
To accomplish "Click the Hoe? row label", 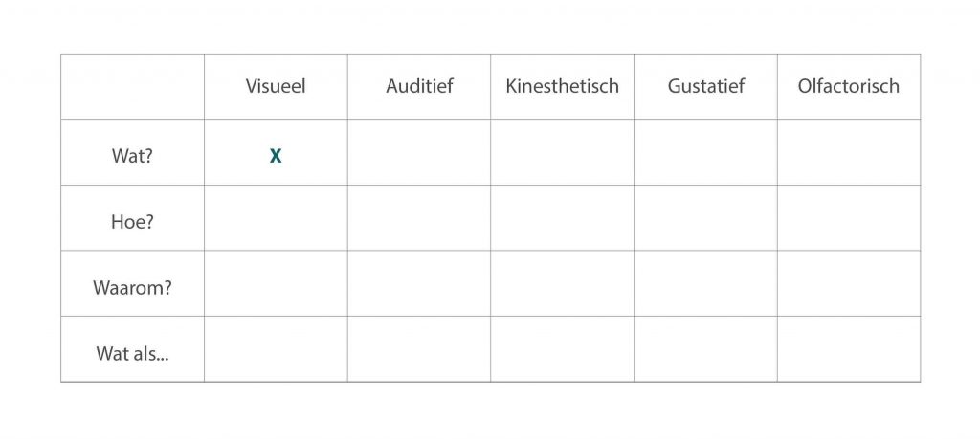I will click(132, 221).
